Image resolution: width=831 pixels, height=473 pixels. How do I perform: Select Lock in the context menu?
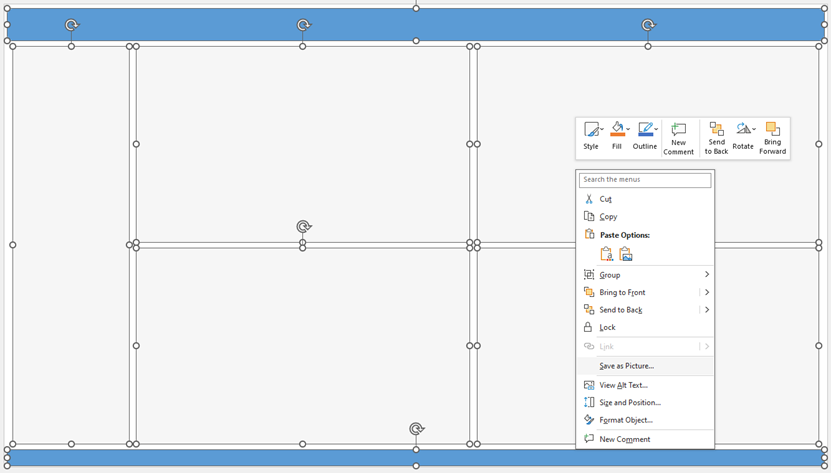point(645,327)
